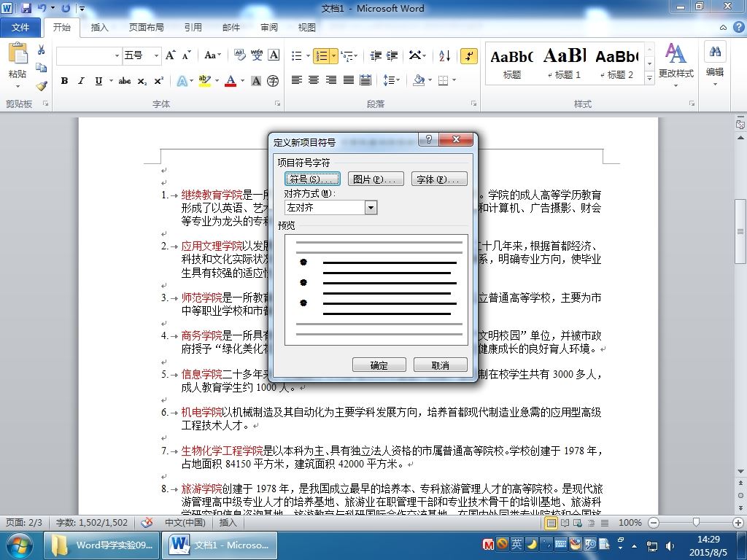The height and width of the screenshot is (560, 747).
Task: Expand the styles gallery More arrow
Action: click(x=649, y=78)
